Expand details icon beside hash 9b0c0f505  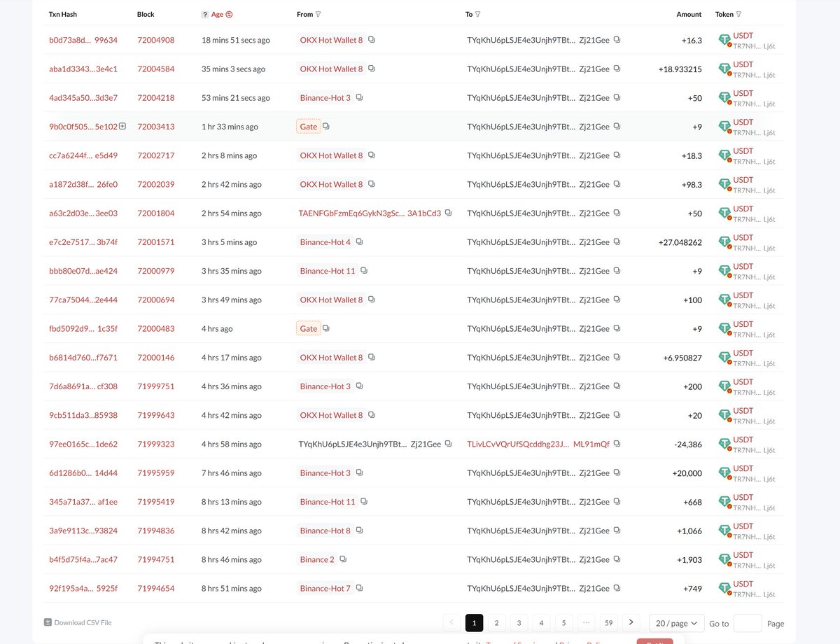[122, 126]
